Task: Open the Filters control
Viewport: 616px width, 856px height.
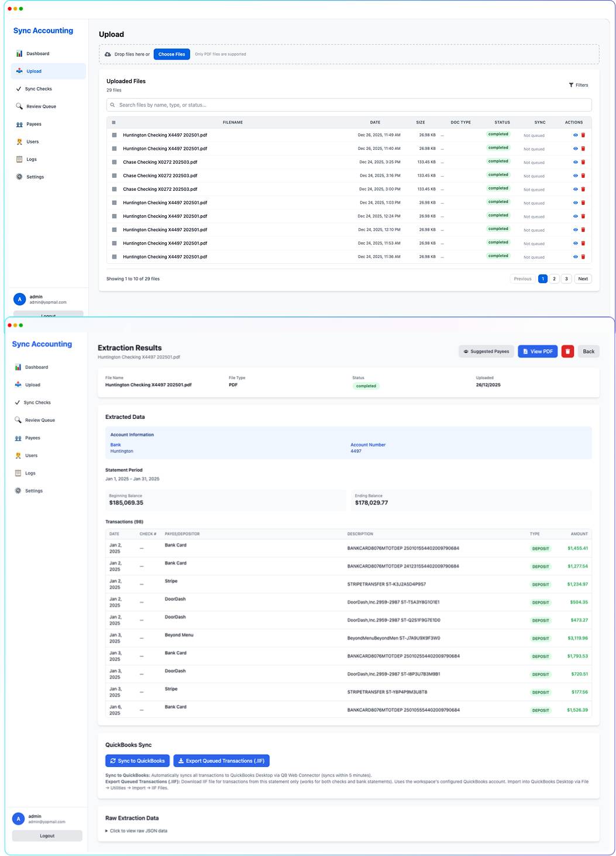Action: (x=579, y=85)
